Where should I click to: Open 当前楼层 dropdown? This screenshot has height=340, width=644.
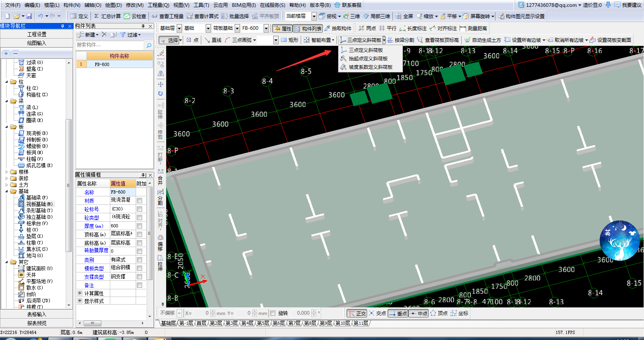pyautogui.click(x=314, y=16)
